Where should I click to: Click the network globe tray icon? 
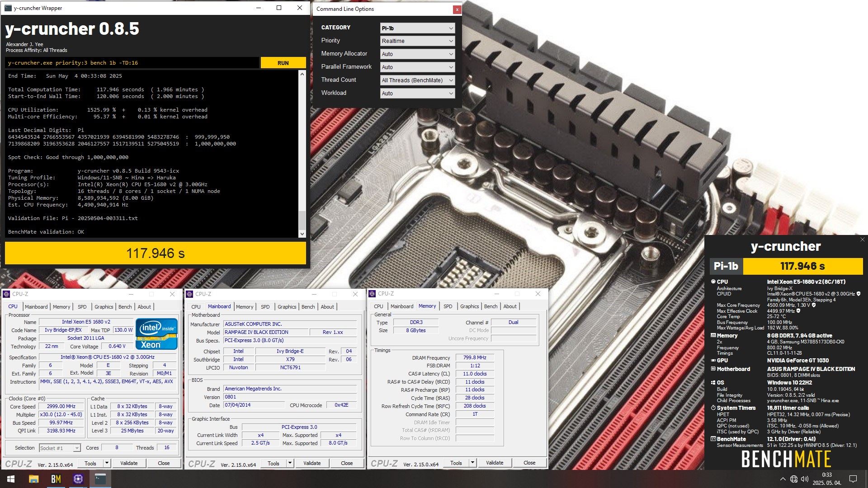point(794,479)
